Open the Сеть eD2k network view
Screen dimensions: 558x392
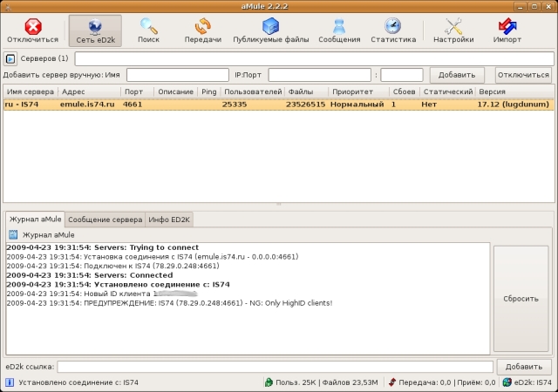pyautogui.click(x=95, y=30)
